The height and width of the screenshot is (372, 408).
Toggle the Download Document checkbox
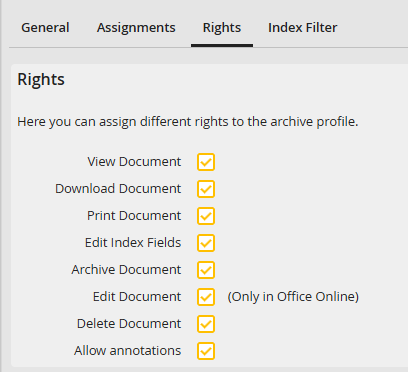tap(206, 189)
